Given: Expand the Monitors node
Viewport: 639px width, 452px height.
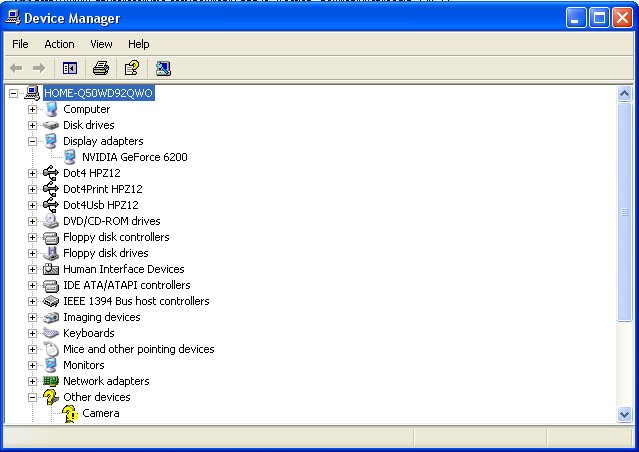Looking at the screenshot, I should [32, 365].
